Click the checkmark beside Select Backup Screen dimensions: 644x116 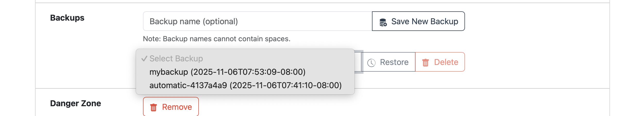point(144,59)
